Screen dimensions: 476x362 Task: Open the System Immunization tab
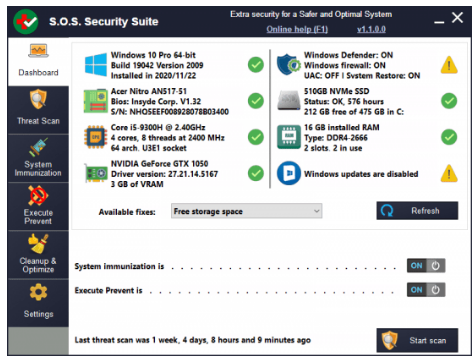point(38,158)
